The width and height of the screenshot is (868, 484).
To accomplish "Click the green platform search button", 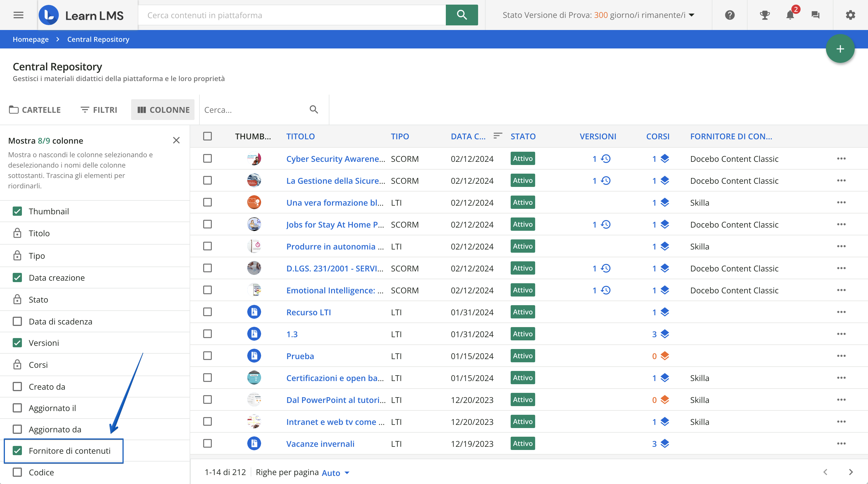I will (462, 15).
